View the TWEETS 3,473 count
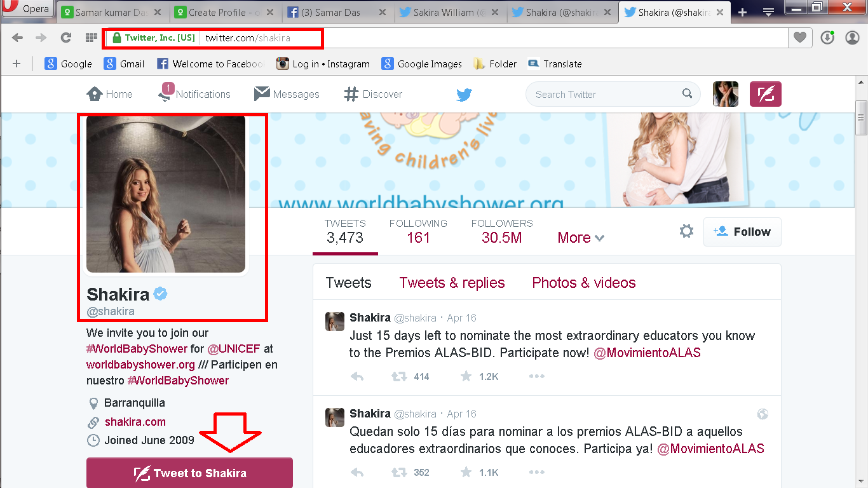Image resolution: width=868 pixels, height=488 pixels. (x=345, y=231)
